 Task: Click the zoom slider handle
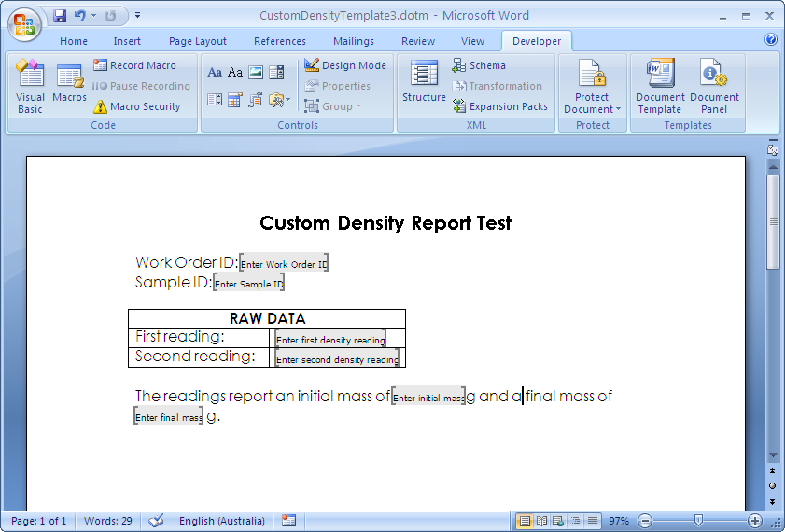[x=698, y=521]
